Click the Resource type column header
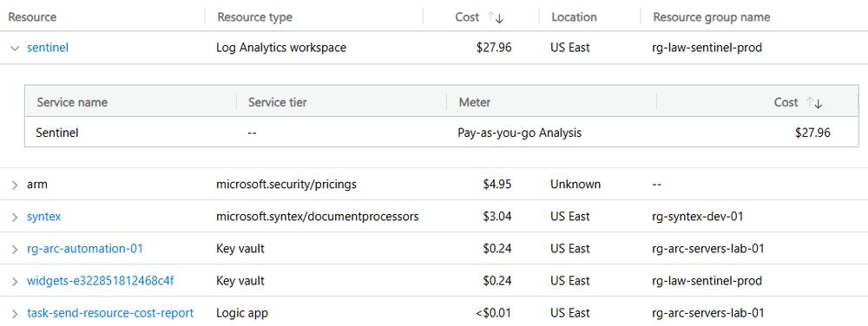The height and width of the screenshot is (326, 868). (254, 17)
